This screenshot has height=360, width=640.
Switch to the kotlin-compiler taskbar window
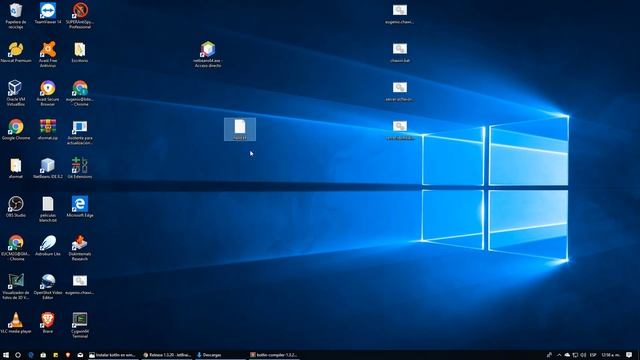pos(274,355)
